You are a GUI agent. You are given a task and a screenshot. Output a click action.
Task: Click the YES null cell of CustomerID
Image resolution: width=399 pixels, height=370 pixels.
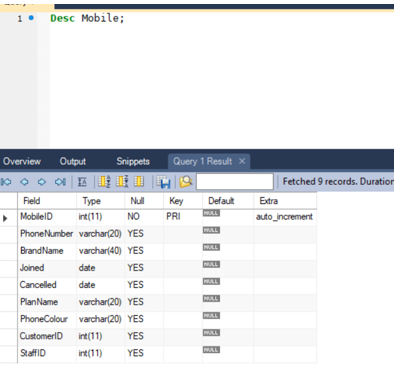(144, 336)
